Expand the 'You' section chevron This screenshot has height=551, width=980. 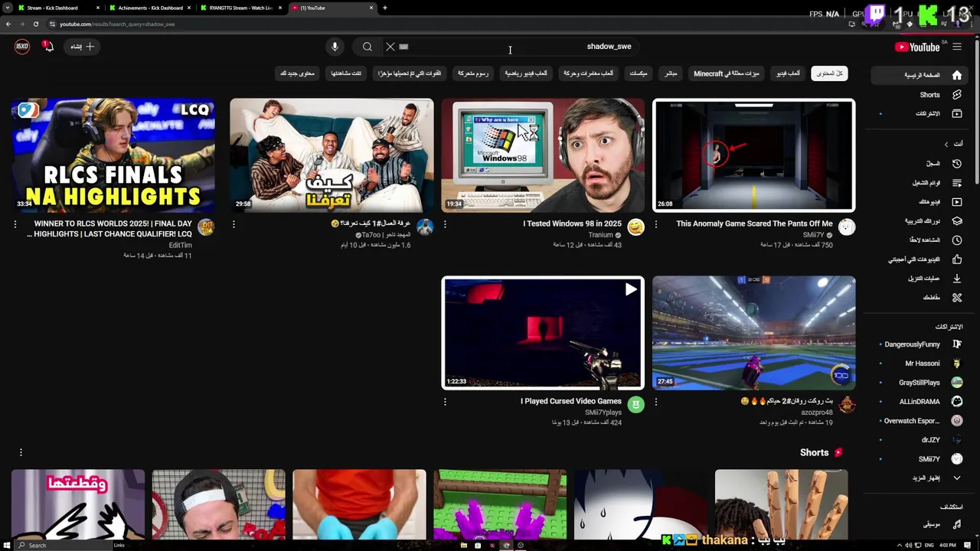pyautogui.click(x=946, y=144)
